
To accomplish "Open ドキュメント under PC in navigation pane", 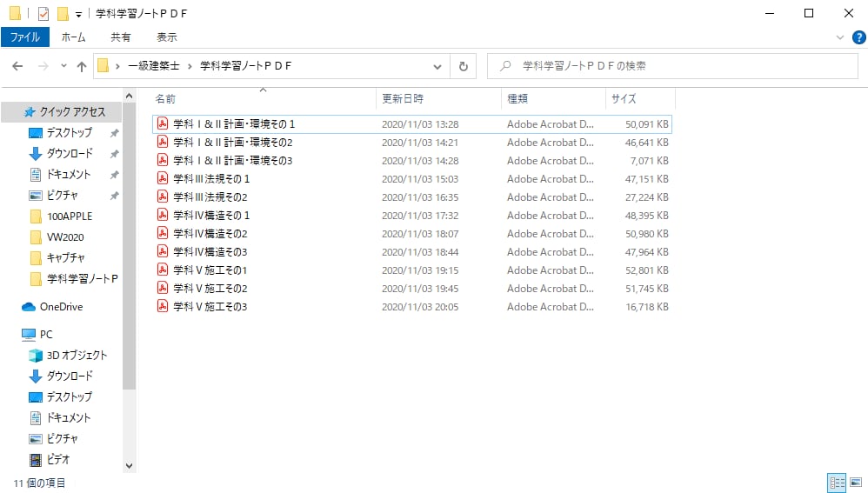I will 60,417.
